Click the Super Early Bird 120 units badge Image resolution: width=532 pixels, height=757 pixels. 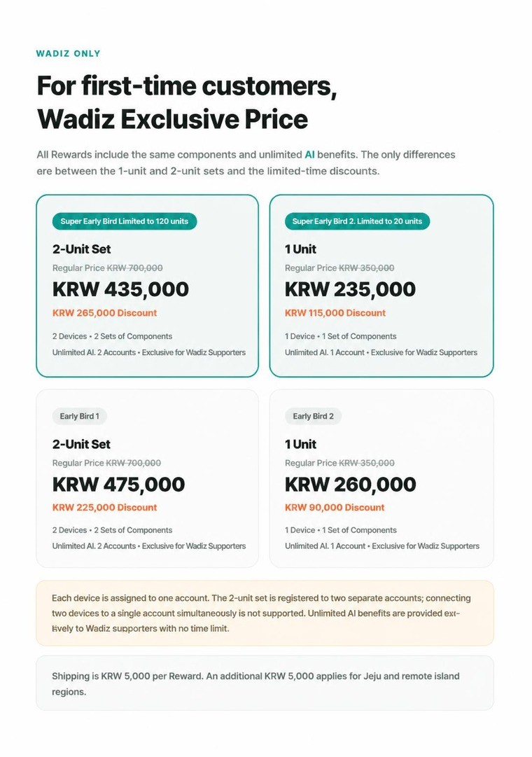tap(125, 221)
